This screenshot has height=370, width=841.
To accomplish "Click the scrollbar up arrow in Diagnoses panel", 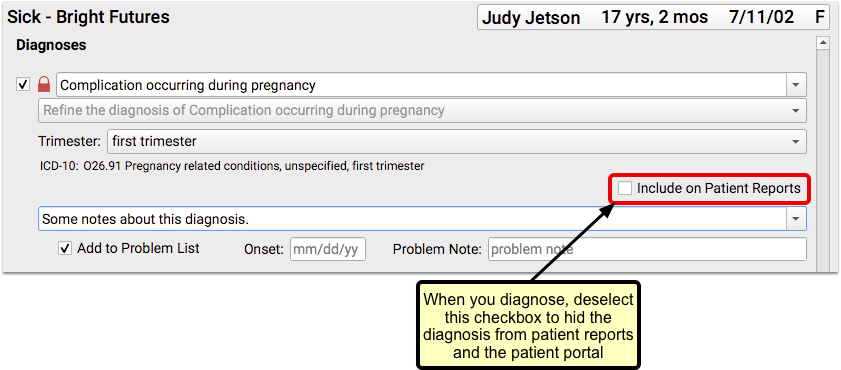I will (x=822, y=42).
